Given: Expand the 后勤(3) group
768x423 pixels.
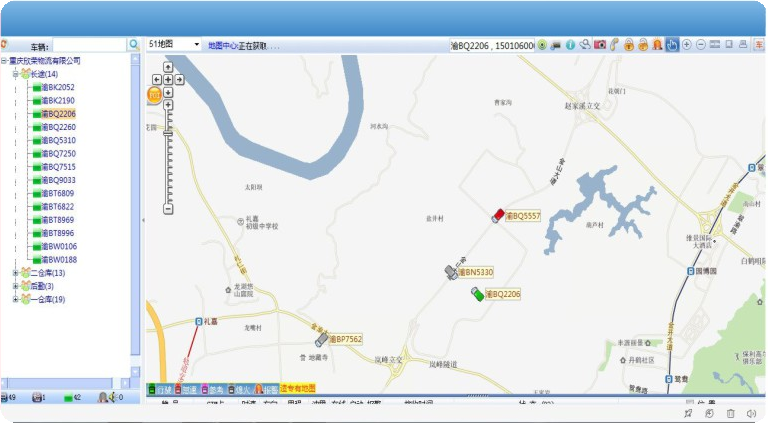Looking at the screenshot, I should pyautogui.click(x=15, y=286).
